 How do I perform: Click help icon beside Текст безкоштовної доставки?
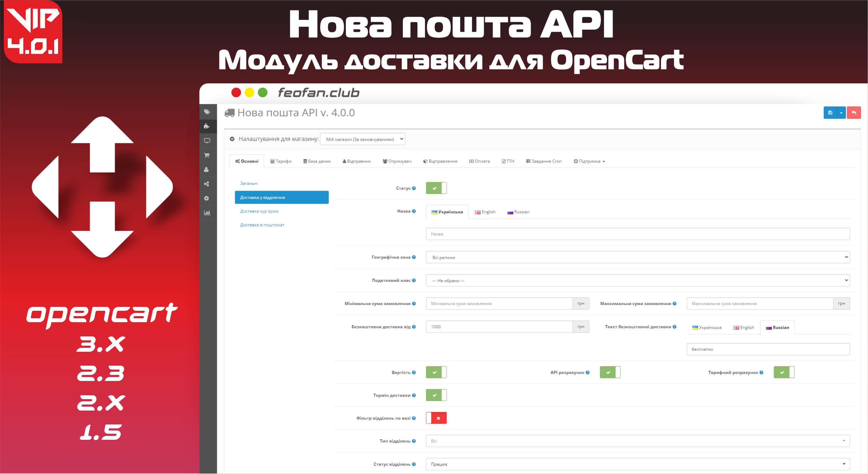tap(675, 326)
